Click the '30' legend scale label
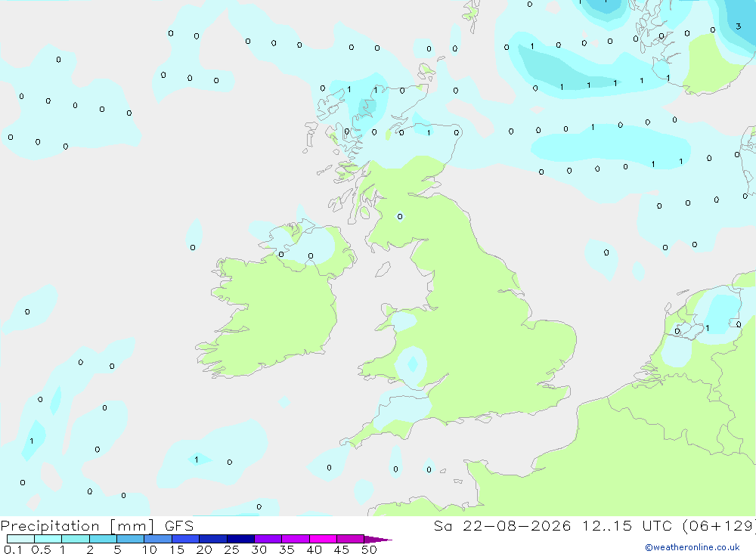 259,549
